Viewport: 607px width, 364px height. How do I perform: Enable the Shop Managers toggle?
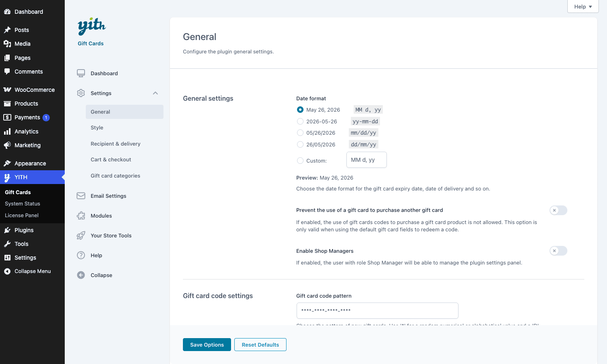pos(558,251)
